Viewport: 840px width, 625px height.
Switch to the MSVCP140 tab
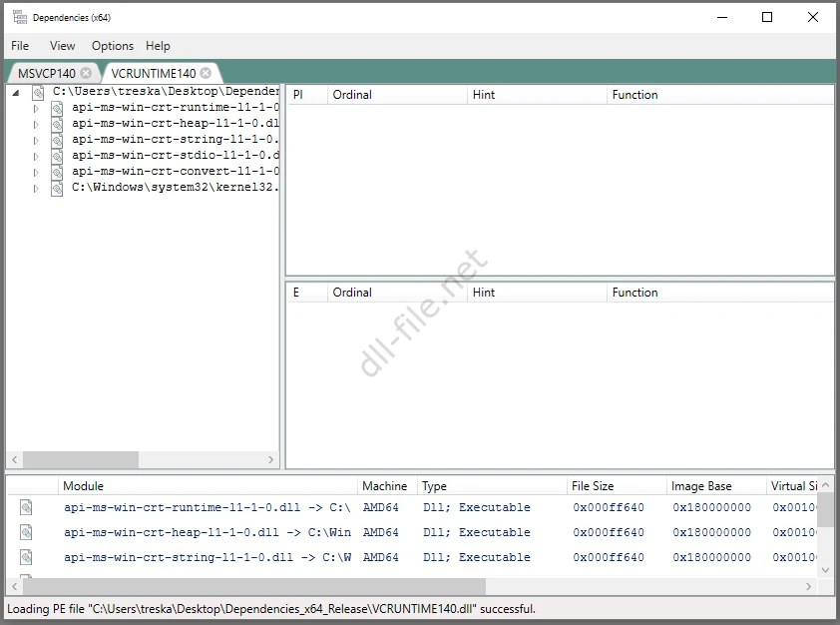point(47,74)
